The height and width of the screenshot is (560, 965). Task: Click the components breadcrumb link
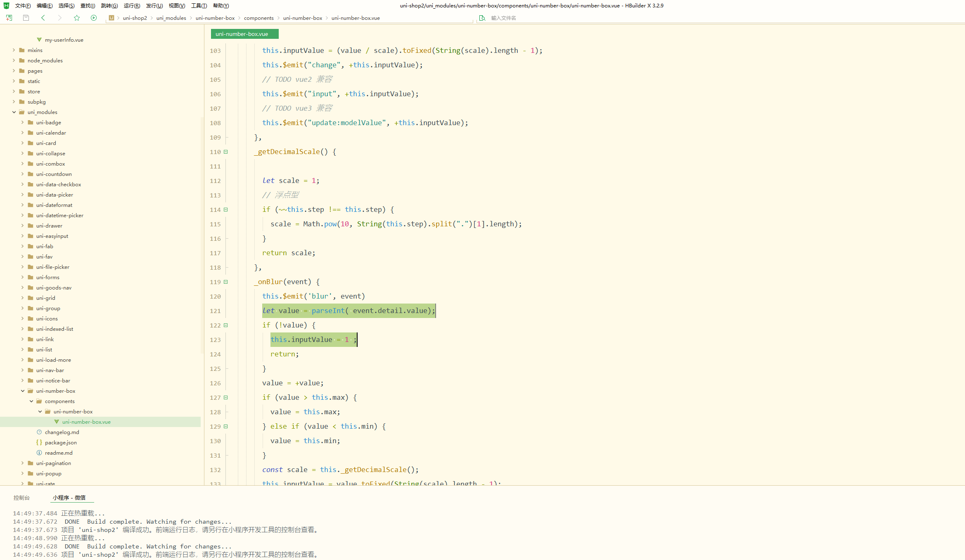258,18
